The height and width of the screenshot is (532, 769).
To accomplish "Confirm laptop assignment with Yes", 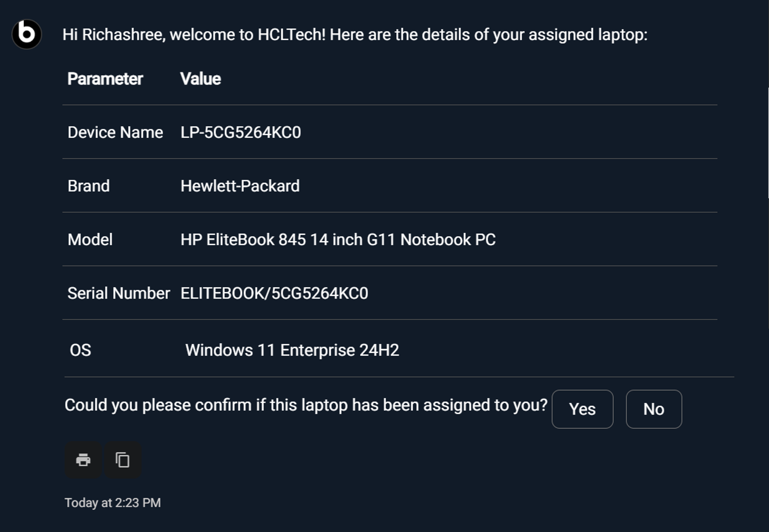I will 582,409.
